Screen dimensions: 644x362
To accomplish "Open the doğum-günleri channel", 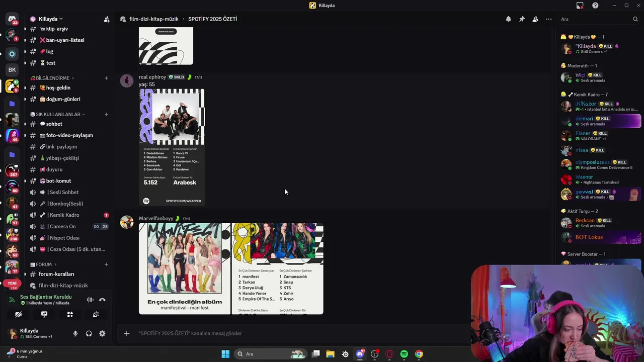I will 69,99.
